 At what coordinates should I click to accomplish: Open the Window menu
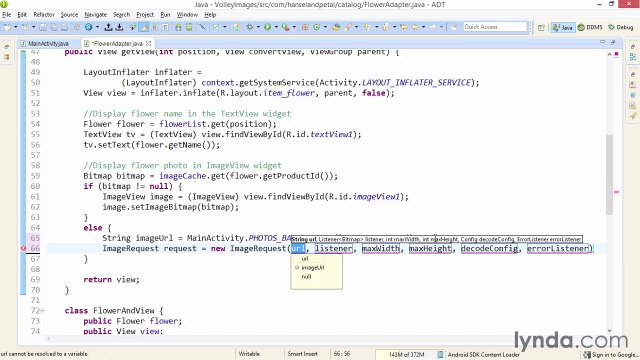[187, 15]
